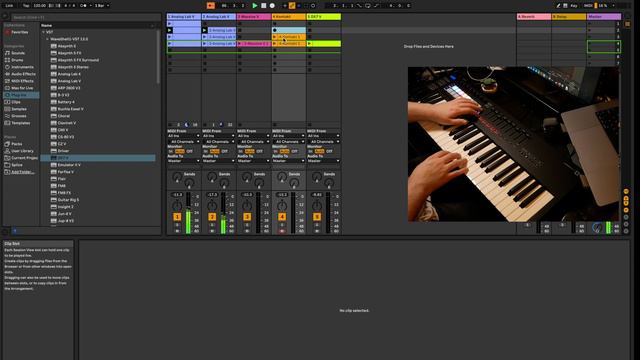The height and width of the screenshot is (360, 640).
Task: Click the Splice folder icon
Action: click(x=7, y=165)
